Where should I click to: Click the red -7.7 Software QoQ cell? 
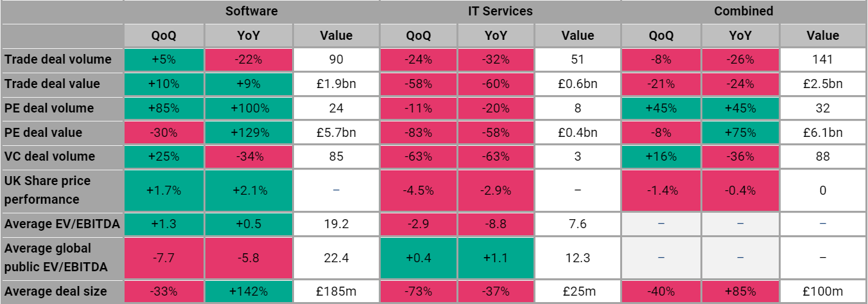(x=164, y=257)
